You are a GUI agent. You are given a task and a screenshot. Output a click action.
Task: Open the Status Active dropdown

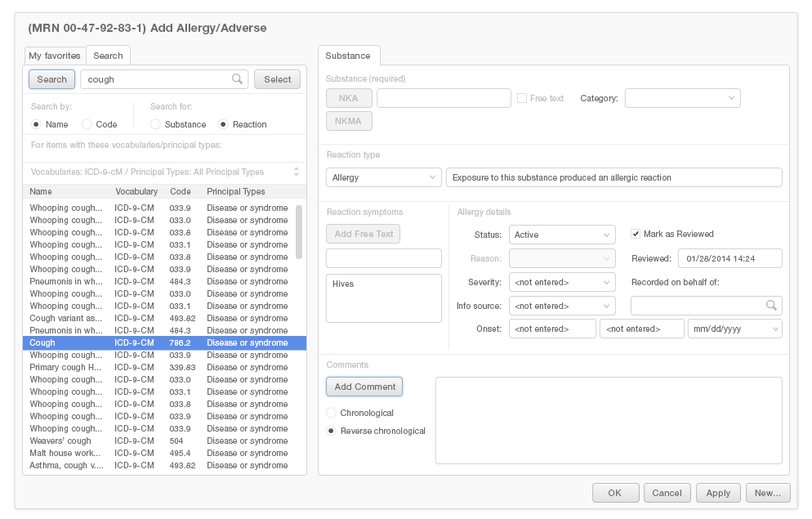tap(562, 235)
